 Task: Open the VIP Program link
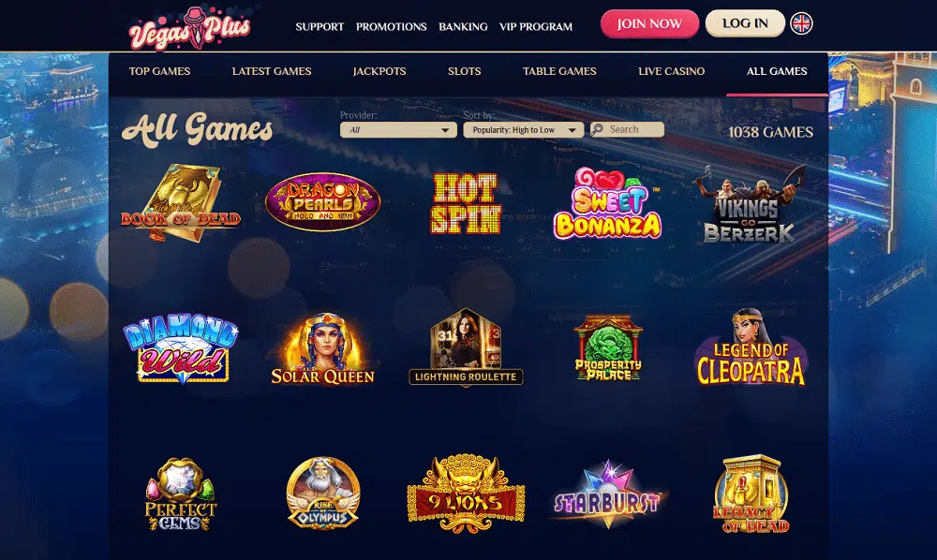click(536, 27)
